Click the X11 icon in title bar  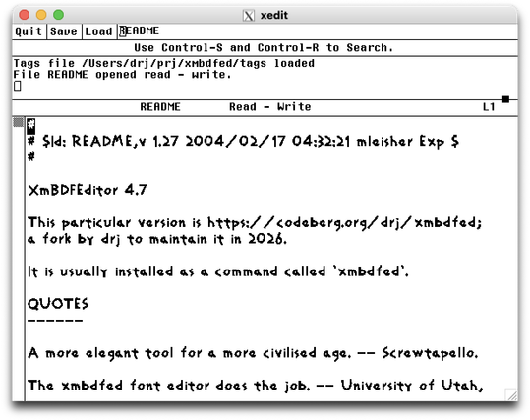point(249,15)
